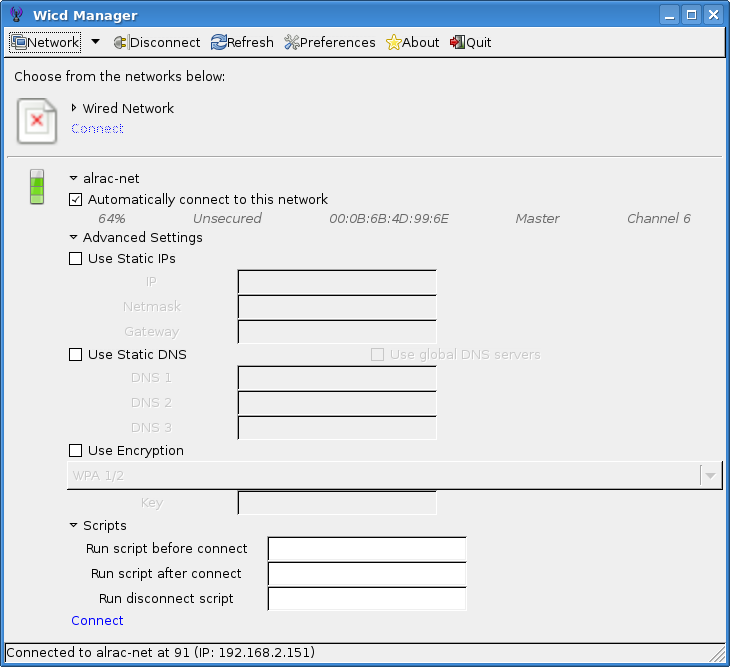This screenshot has height=667, width=730.
Task: Open the Network dropdown arrow
Action: (x=95, y=42)
